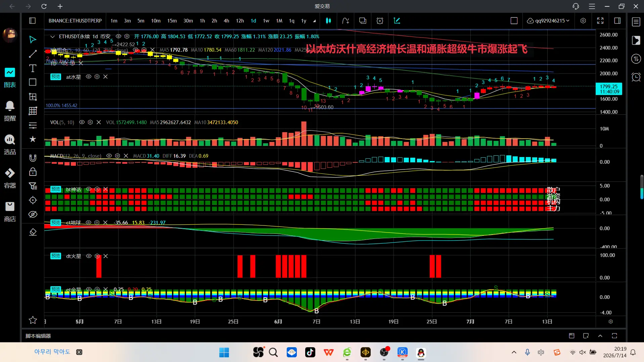This screenshot has height=362, width=644.
Task: Open the 选品 sidebar section
Action: pyautogui.click(x=10, y=145)
